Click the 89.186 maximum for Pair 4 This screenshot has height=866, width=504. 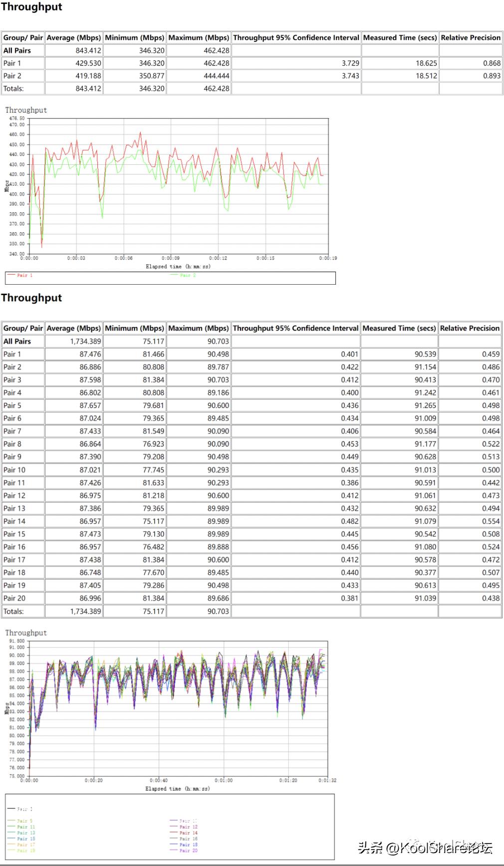coord(219,393)
